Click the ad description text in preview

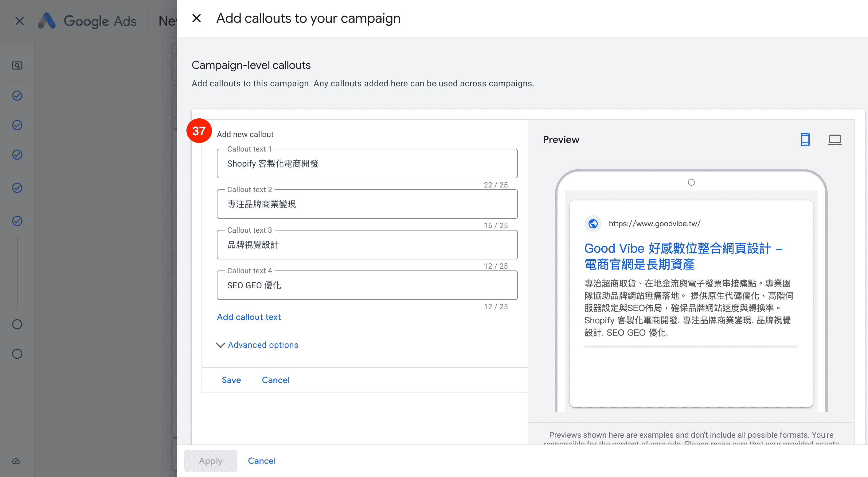coord(689,308)
